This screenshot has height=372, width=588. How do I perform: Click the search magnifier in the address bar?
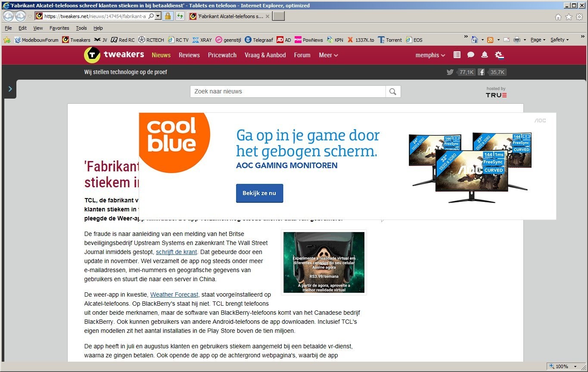[151, 16]
